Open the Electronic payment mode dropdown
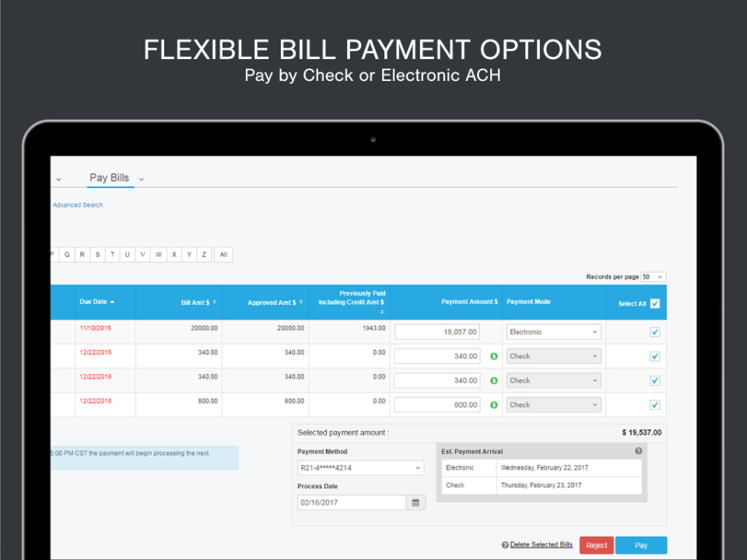 pyautogui.click(x=553, y=331)
